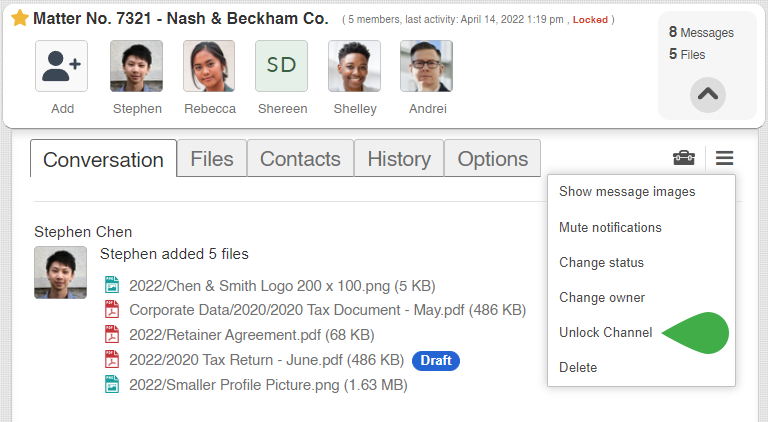Switch to the Files tab
768x422 pixels.
click(212, 159)
